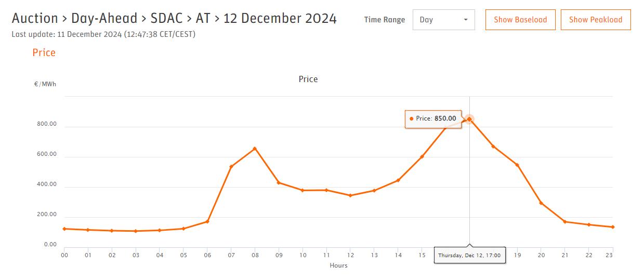Image resolution: width=644 pixels, height=279 pixels.
Task: Select the hour 20 data point on line
Action: pyautogui.click(x=541, y=203)
